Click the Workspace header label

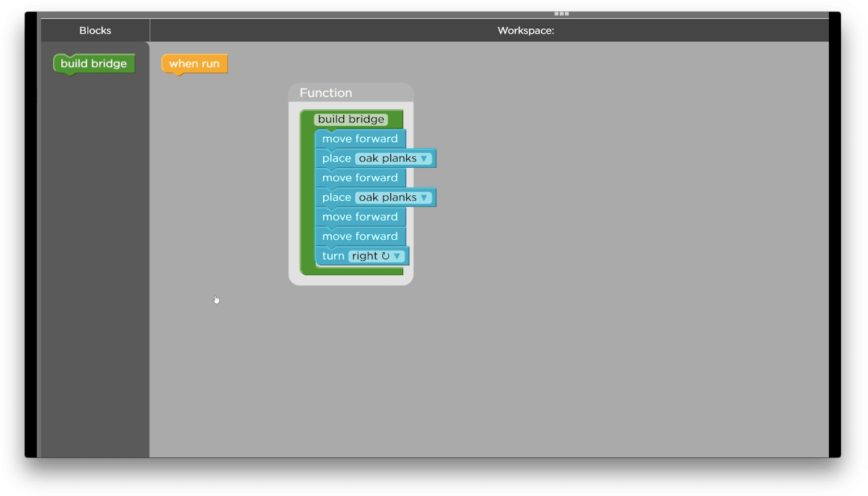tap(525, 31)
